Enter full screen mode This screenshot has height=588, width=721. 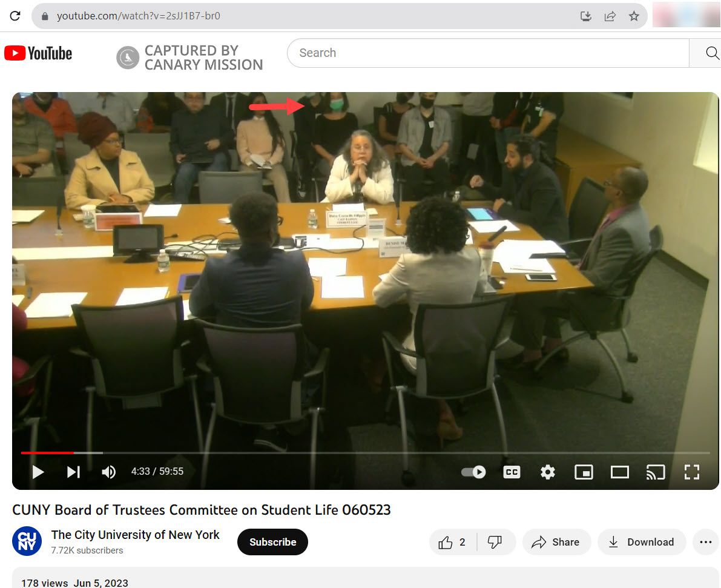click(x=691, y=472)
